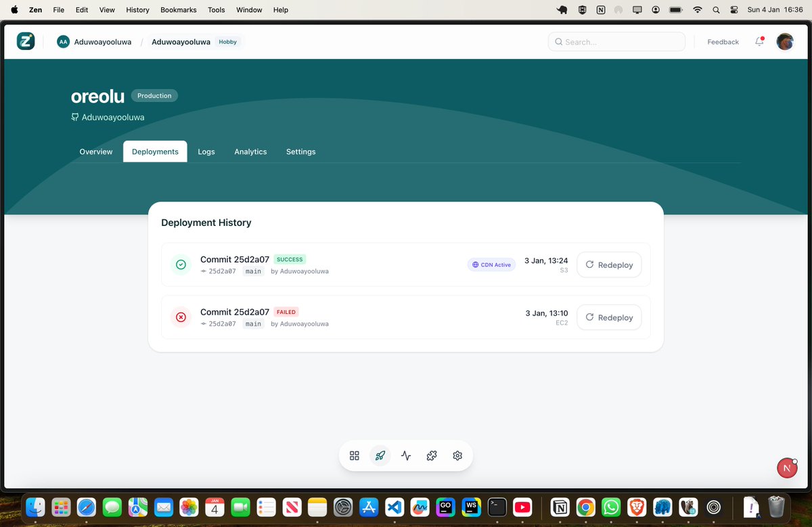This screenshot has width=812, height=527.
Task: Click commit hash 25d2a07 under success row
Action: [222, 271]
